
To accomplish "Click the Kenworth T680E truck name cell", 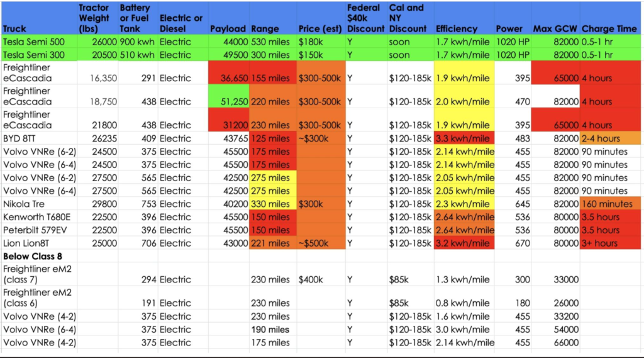I will coord(39,217).
